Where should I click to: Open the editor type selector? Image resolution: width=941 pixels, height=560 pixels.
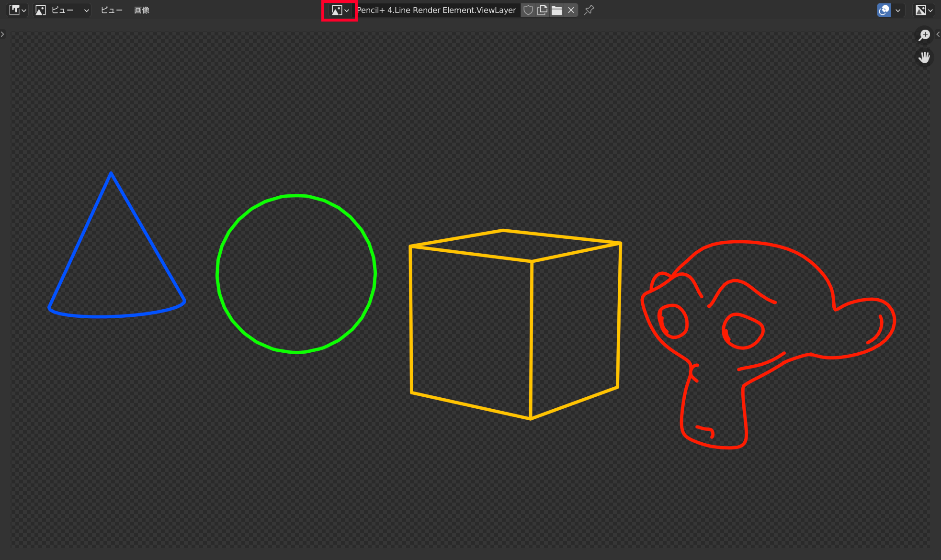[17, 10]
